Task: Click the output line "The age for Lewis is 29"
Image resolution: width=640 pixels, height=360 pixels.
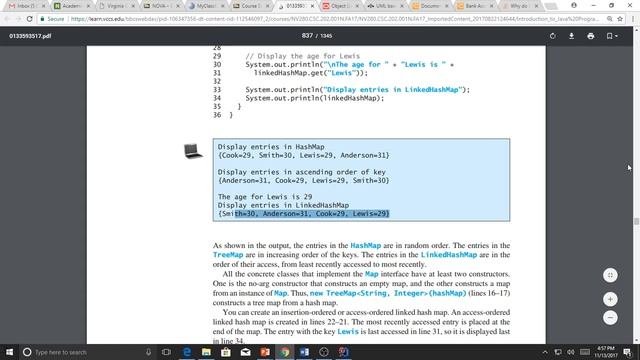Action: coord(265,197)
